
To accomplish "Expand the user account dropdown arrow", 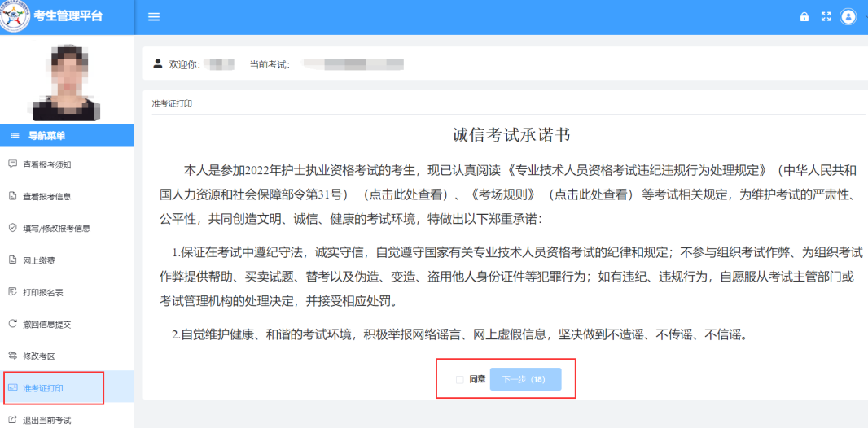I will click(x=864, y=17).
